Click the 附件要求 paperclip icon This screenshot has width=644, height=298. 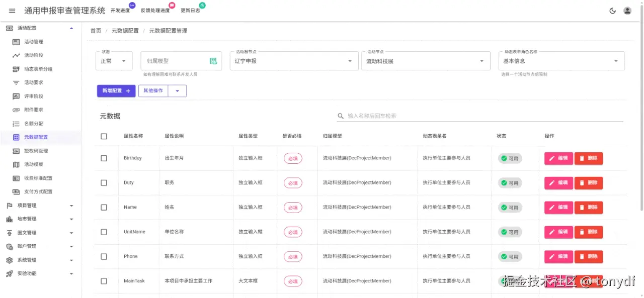tap(16, 110)
